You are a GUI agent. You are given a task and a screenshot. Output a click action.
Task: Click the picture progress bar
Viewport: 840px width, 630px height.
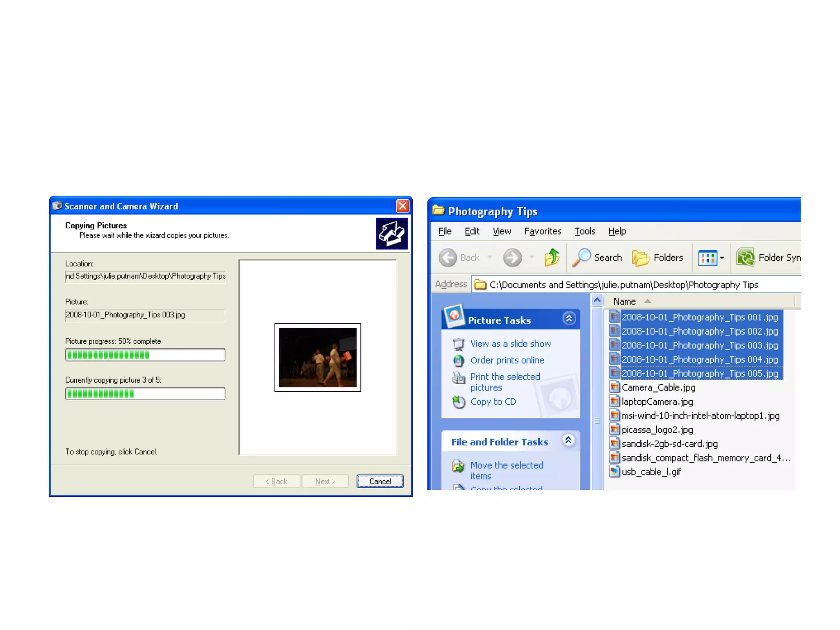pyautogui.click(x=145, y=355)
